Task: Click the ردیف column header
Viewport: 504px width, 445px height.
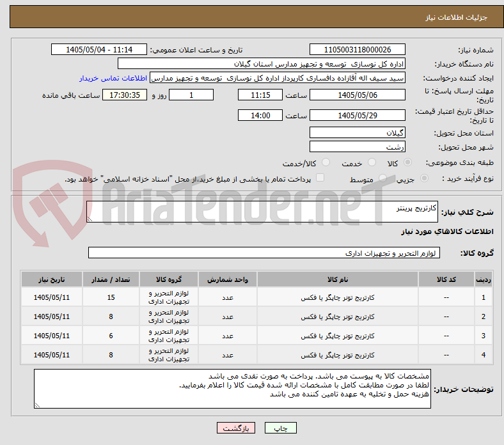Action: point(483,279)
